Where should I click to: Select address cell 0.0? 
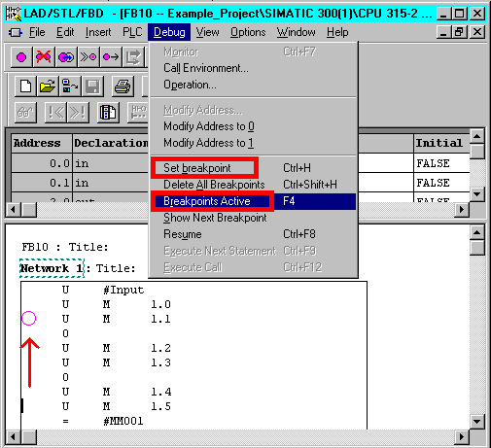(x=42, y=163)
